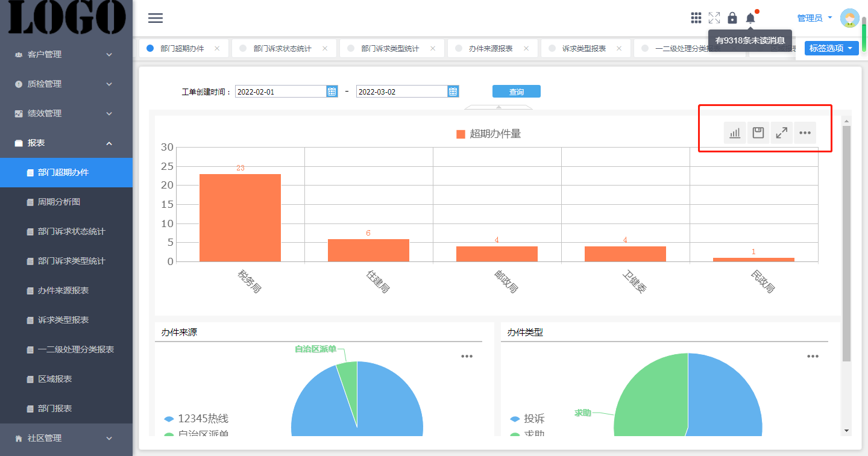868x456 pixels.
Task: Open 周期分析图 in the sidebar
Action: [x=66, y=202]
